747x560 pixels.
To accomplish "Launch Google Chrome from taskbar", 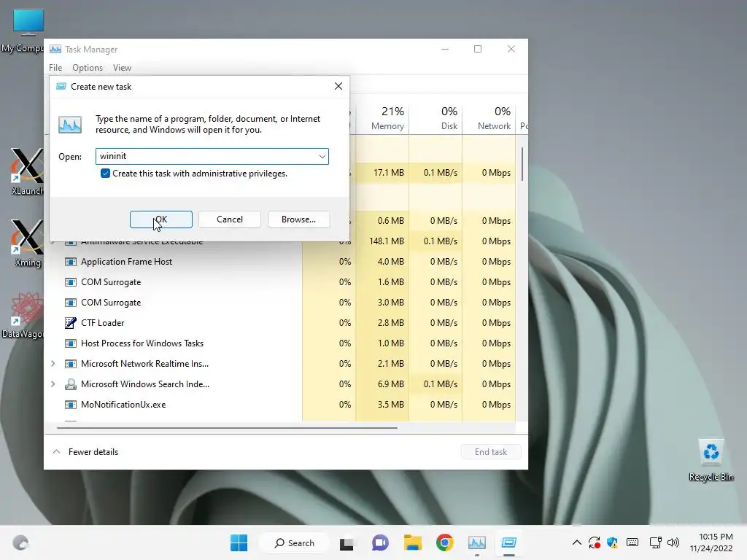I will click(444, 542).
